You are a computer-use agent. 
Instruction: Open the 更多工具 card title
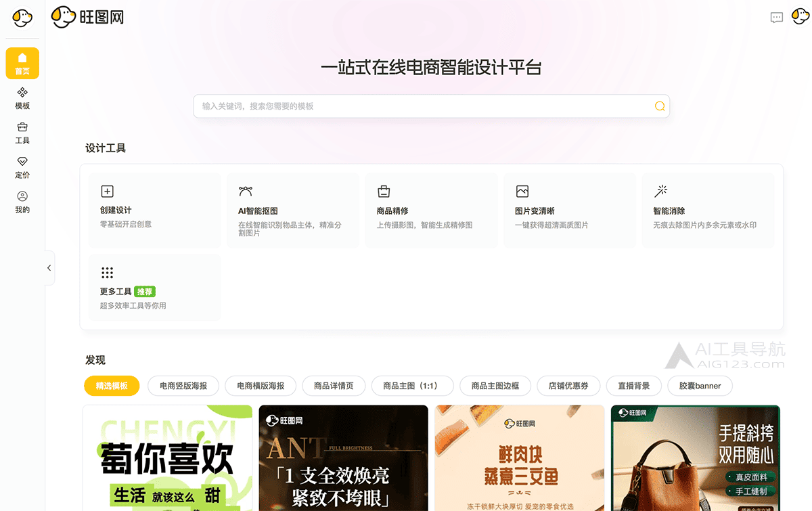[116, 292]
